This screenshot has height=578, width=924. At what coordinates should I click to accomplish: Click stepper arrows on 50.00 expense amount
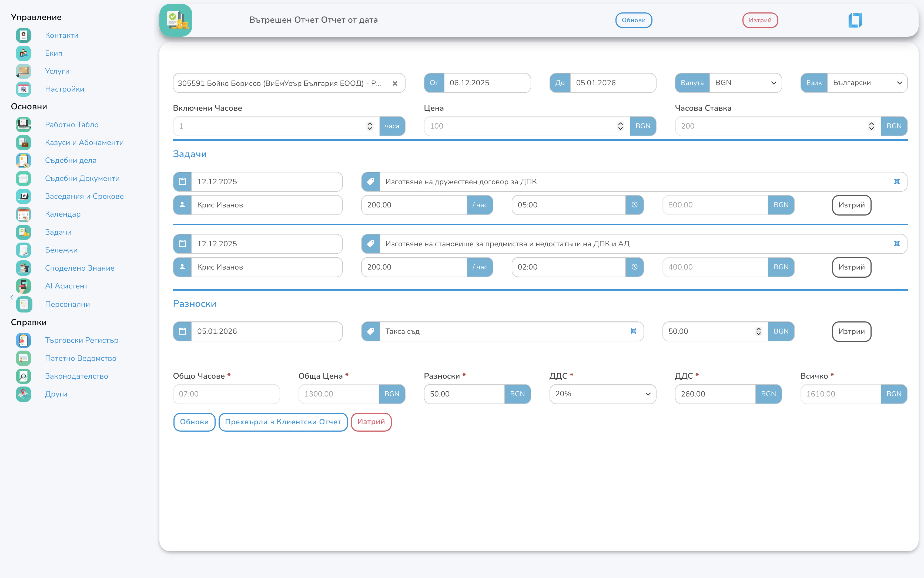click(758, 331)
